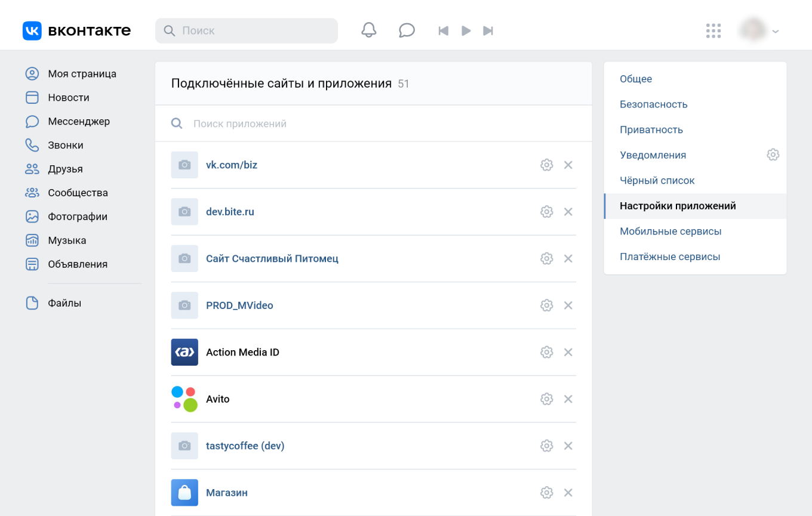The width and height of the screenshot is (812, 516).
Task: Remove Сайт Счастливый Питомец app
Action: pos(568,259)
